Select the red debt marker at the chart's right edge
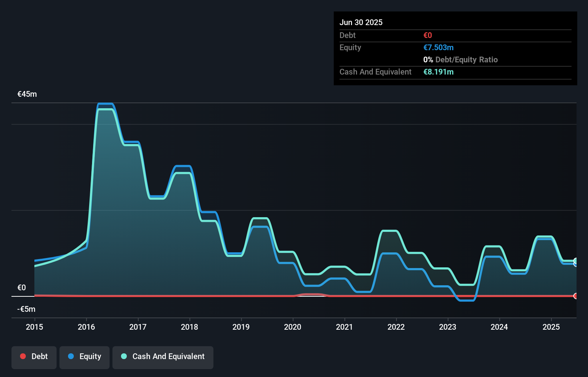The image size is (588, 377). coord(576,296)
